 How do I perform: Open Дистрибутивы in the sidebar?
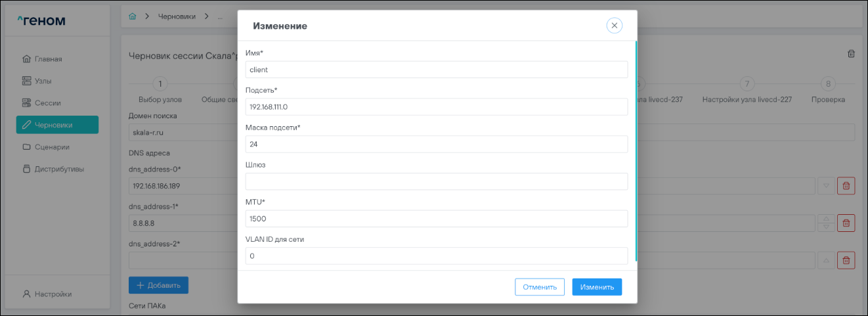point(59,169)
